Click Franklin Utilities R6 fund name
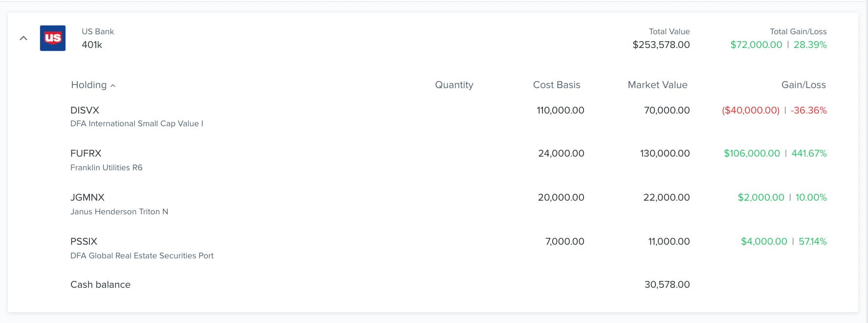Screen dimensions: 868x323 coord(107,167)
